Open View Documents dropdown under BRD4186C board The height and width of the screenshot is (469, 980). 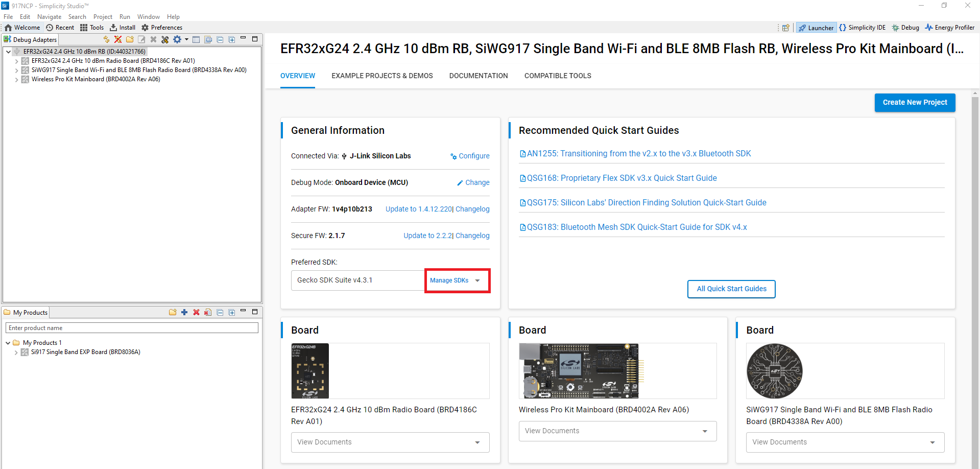(390, 442)
